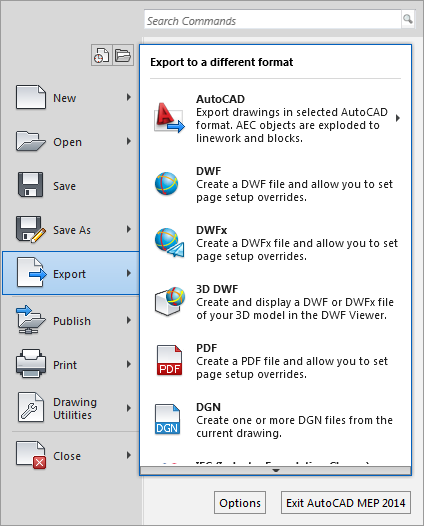This screenshot has width=424, height=526.
Task: Expand the Drawing Utilities submenu arrow
Action: tap(129, 408)
